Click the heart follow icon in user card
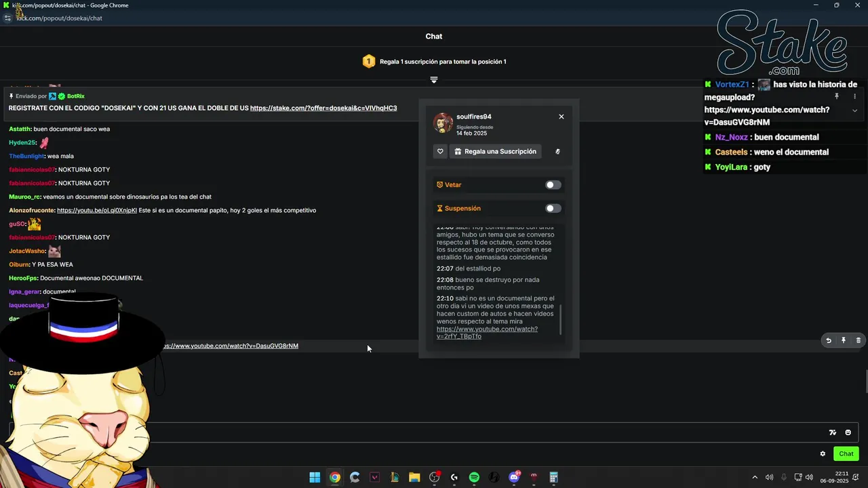868x488 pixels. [440, 151]
